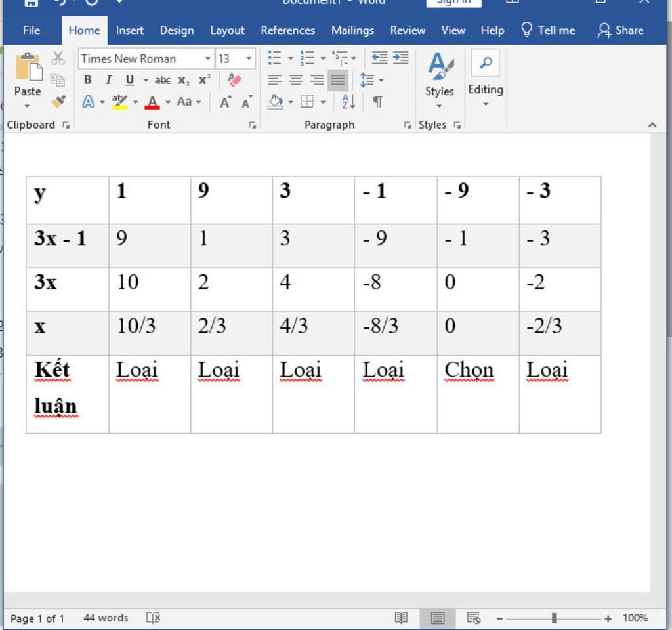Open line spacing dropdown
The image size is (672, 630).
click(371, 79)
